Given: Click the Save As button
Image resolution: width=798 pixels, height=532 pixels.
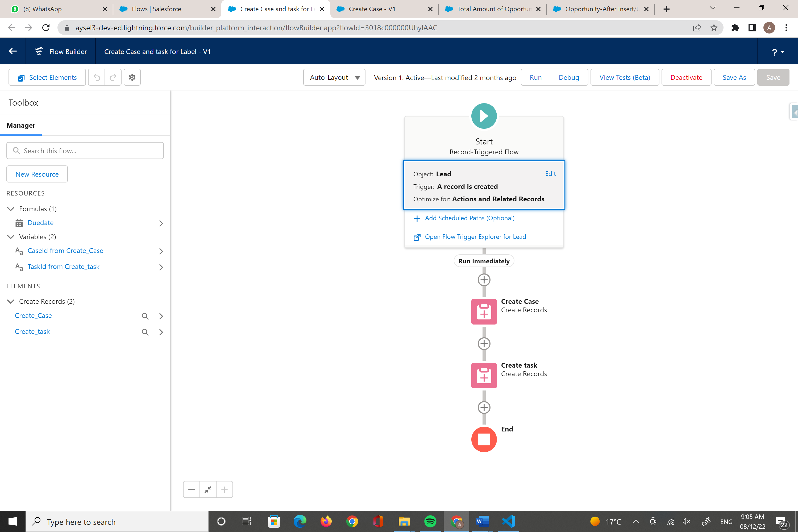Looking at the screenshot, I should [734, 77].
